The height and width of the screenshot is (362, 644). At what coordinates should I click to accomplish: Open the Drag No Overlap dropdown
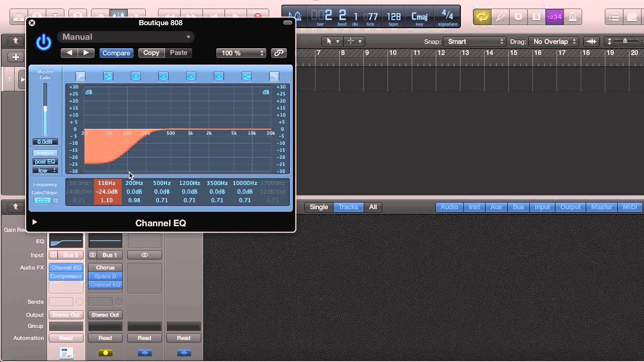[x=554, y=42]
